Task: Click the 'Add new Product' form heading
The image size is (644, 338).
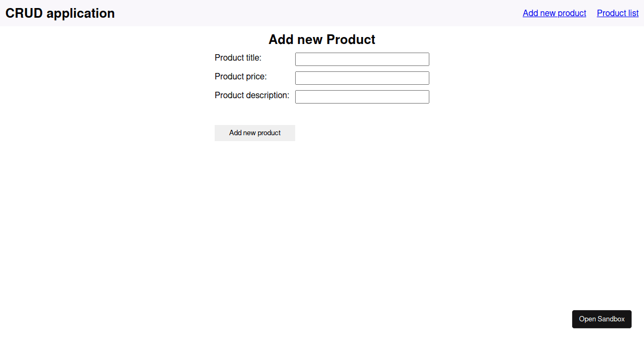Action: point(322,40)
